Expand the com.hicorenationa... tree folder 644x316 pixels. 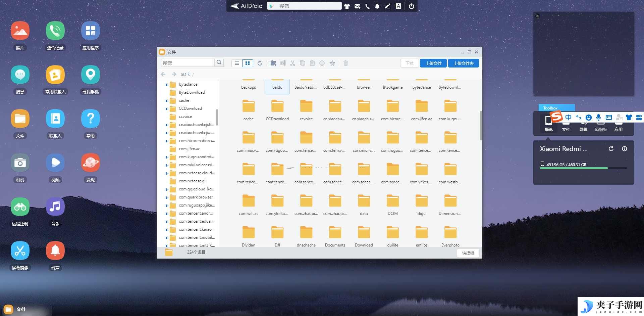click(167, 141)
